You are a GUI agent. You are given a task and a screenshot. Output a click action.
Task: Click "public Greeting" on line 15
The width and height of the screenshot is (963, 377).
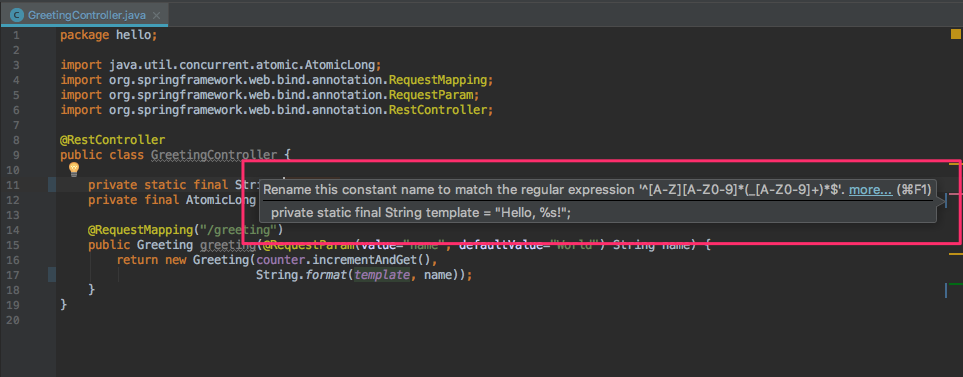141,245
